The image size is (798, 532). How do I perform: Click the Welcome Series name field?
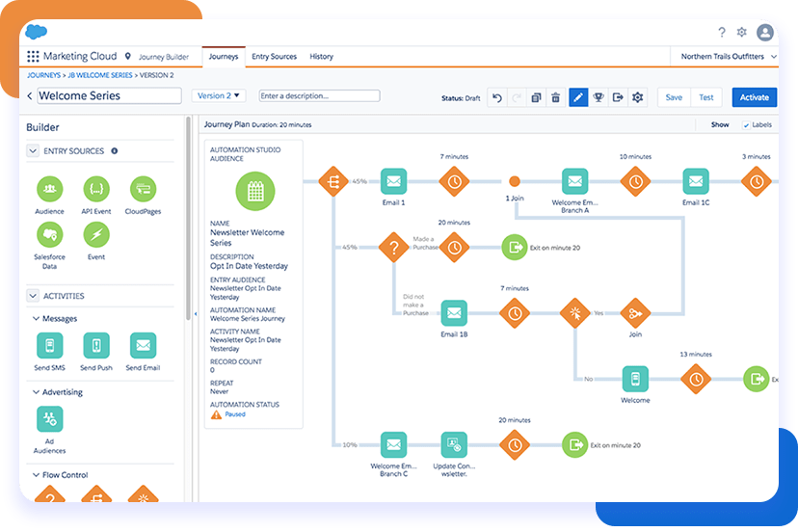(x=110, y=95)
